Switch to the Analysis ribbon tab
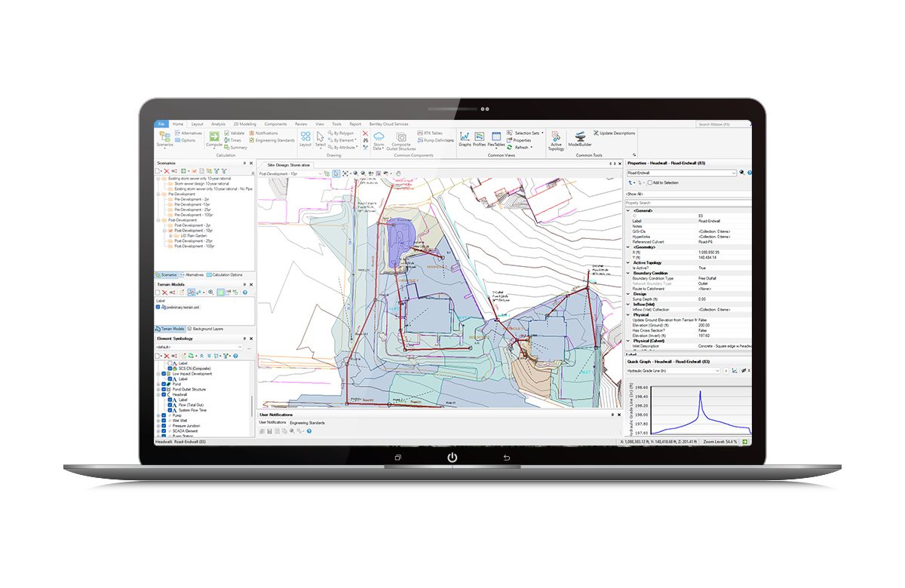The image size is (905, 588). [219, 124]
